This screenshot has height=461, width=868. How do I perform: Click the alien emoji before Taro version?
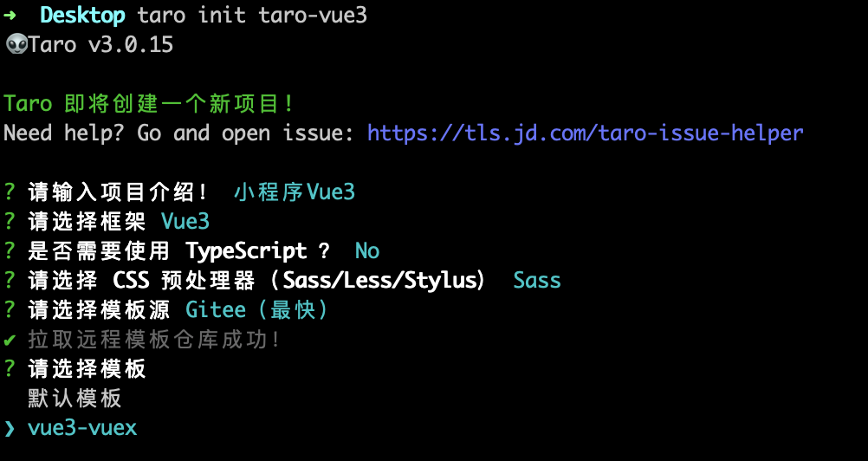(15, 45)
